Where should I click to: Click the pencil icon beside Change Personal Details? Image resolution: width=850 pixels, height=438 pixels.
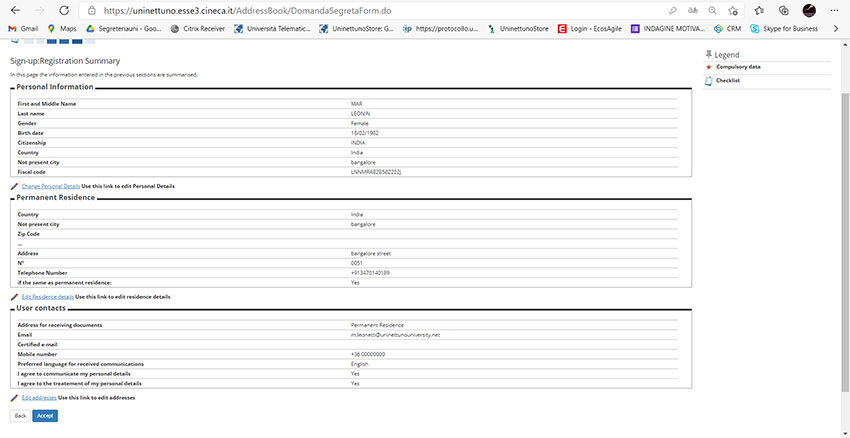tap(14, 186)
